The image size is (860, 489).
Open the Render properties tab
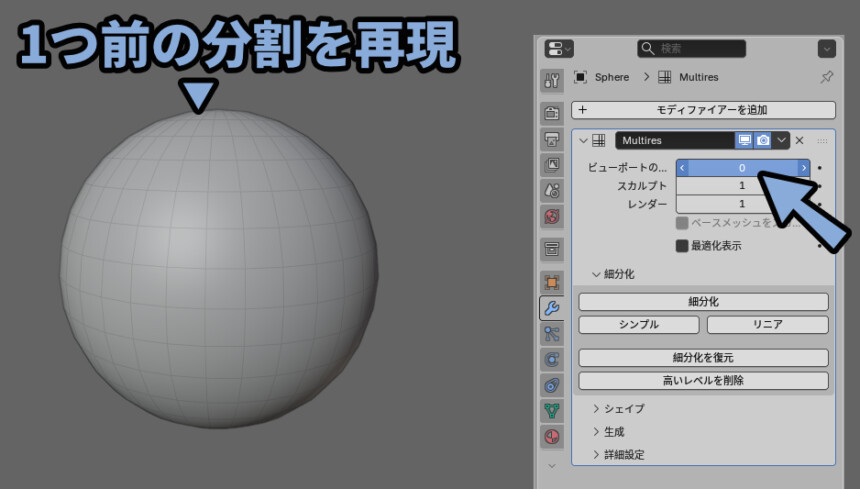pos(552,113)
